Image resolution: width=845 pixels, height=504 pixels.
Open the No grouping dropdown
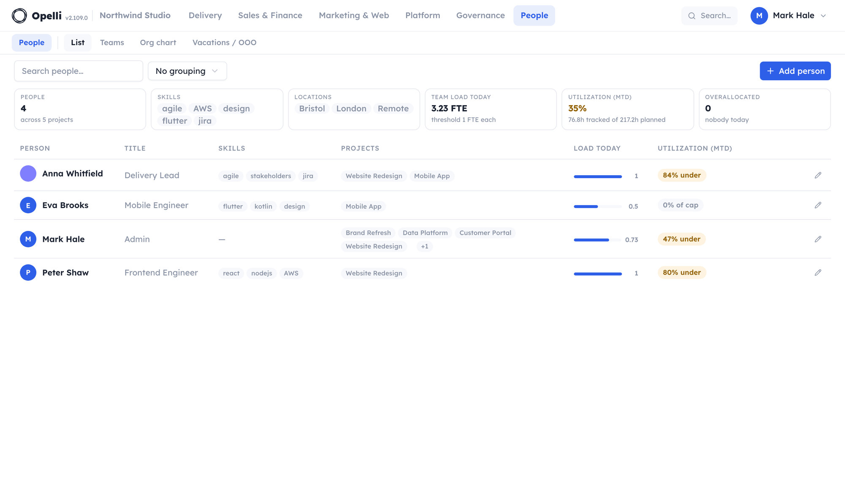(187, 71)
